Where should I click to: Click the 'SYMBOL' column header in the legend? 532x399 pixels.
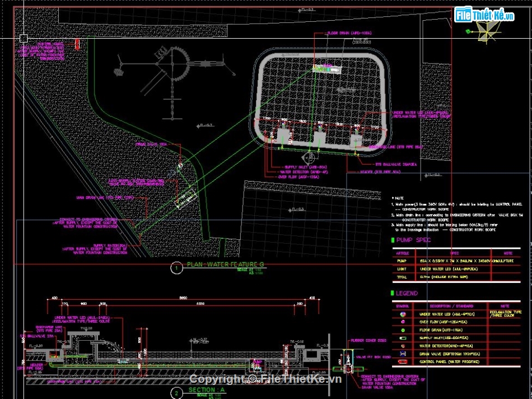pyautogui.click(x=403, y=307)
